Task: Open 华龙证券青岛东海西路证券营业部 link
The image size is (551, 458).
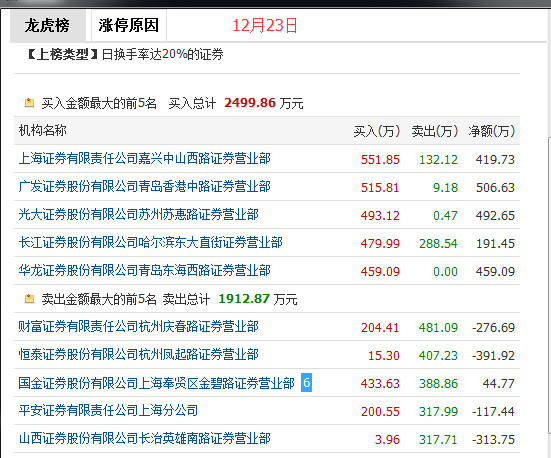Action: [x=144, y=270]
